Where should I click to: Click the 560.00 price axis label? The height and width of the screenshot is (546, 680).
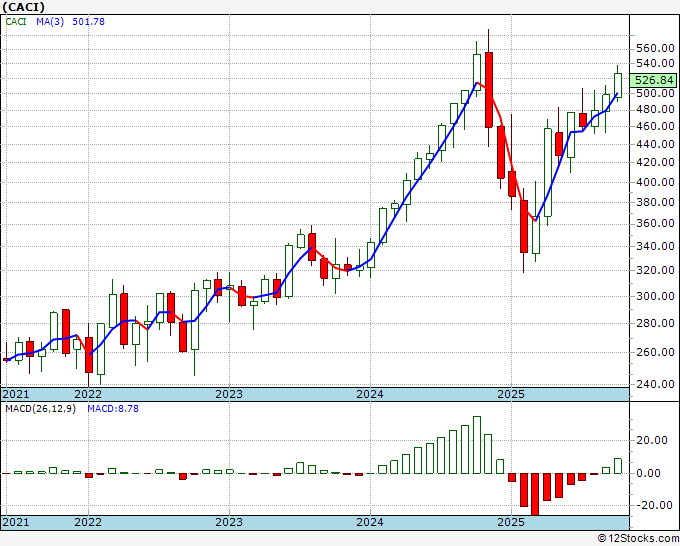[x=656, y=48]
